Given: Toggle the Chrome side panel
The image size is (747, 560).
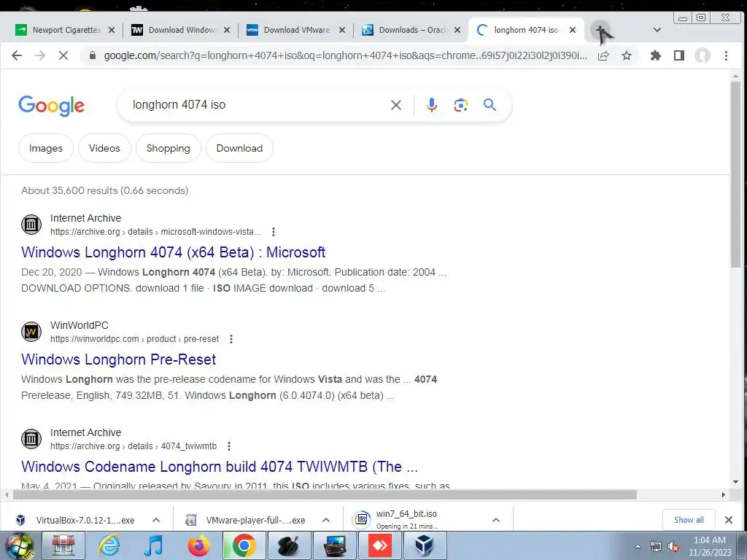Looking at the screenshot, I should point(679,55).
